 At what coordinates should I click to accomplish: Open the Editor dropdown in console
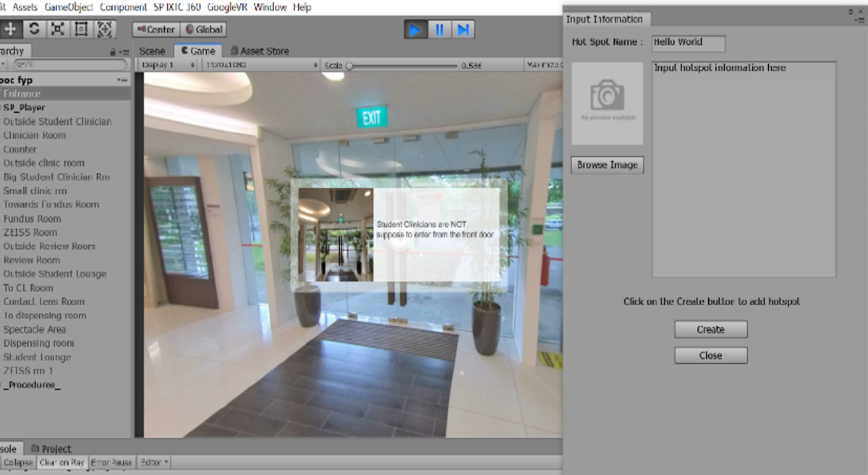coord(154,463)
